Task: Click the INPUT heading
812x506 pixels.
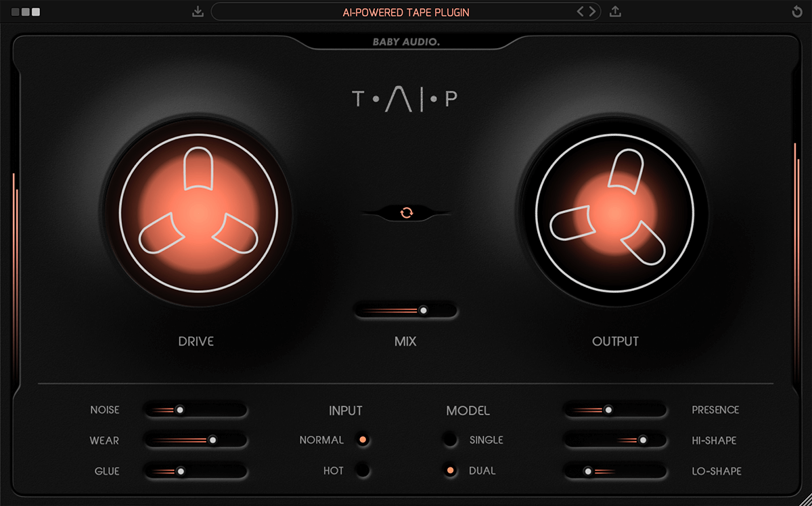Action: [346, 411]
